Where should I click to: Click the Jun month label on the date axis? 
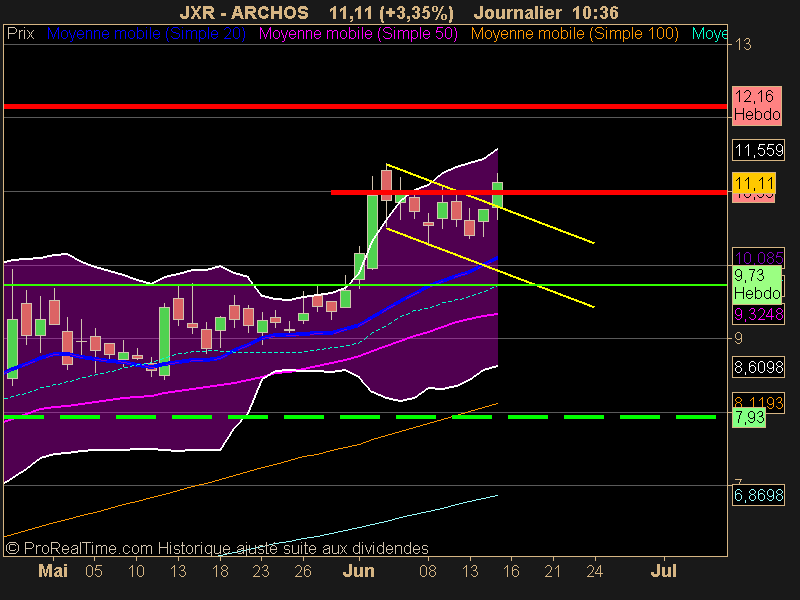tap(359, 571)
